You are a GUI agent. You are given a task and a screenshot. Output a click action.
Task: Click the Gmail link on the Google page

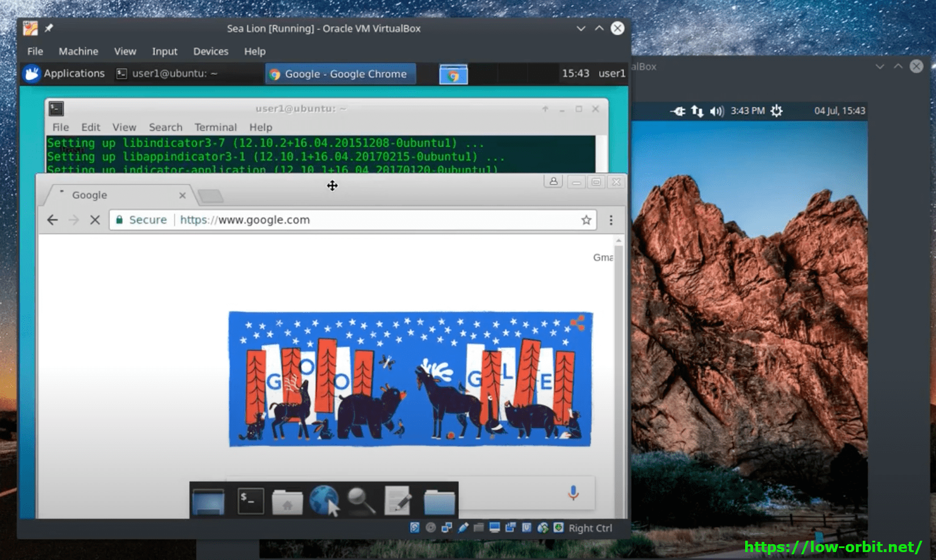coord(603,257)
